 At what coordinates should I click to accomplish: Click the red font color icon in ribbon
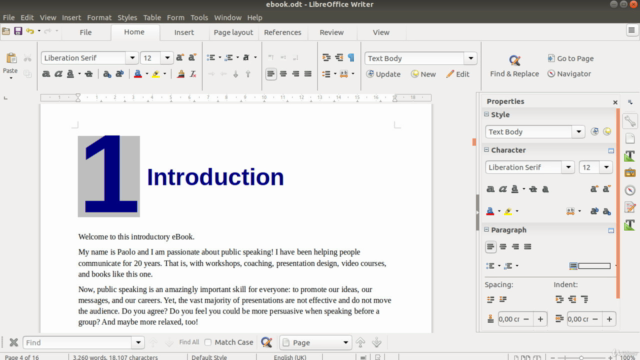point(138,74)
